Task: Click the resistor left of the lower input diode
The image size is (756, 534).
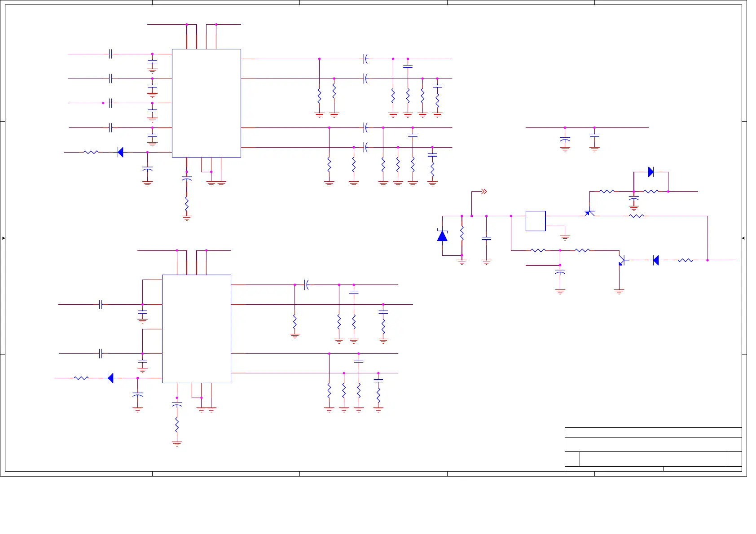Action: pyautogui.click(x=81, y=378)
